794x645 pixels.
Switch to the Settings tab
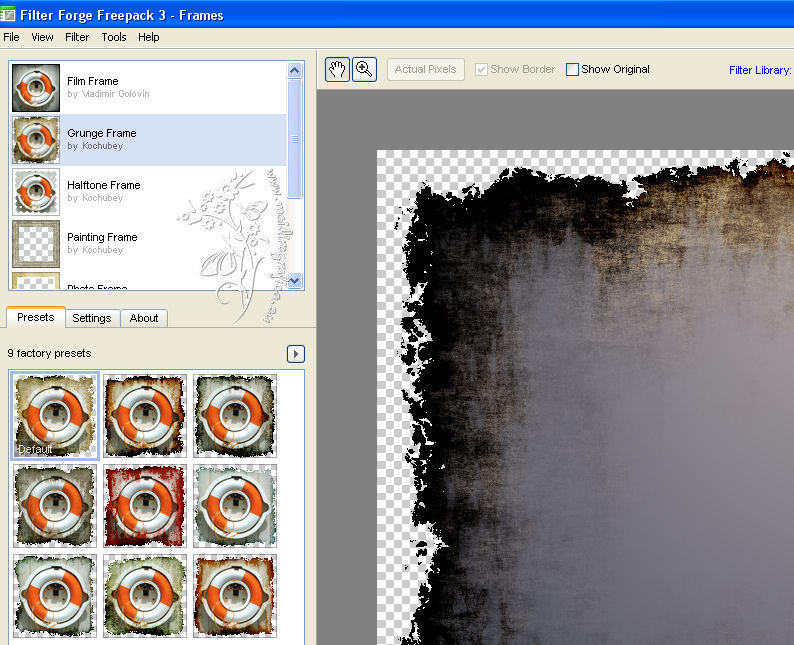click(92, 318)
